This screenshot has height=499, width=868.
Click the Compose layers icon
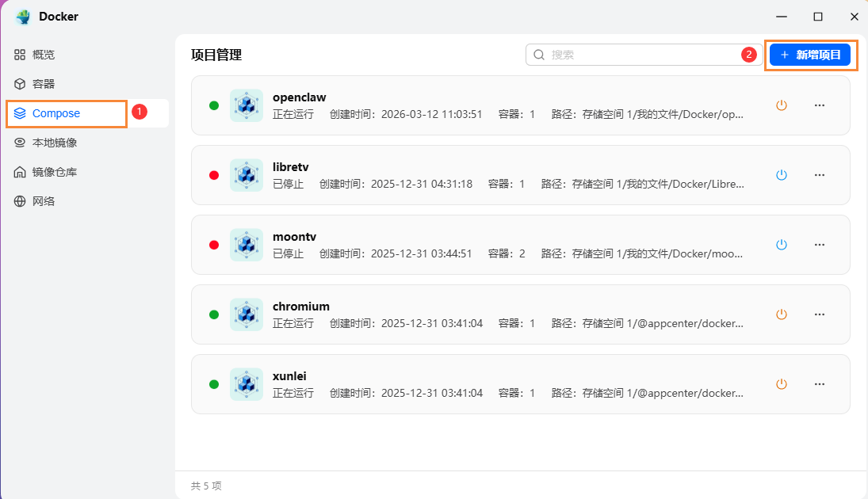click(20, 113)
